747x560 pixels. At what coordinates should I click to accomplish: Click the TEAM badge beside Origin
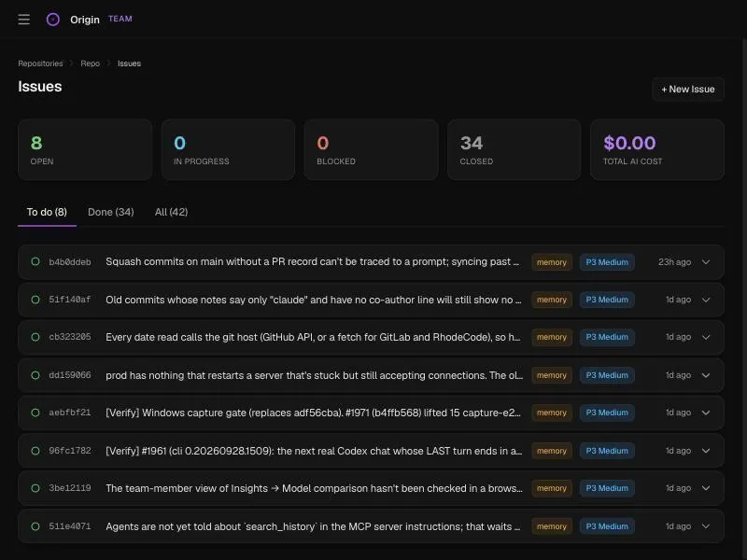120,19
